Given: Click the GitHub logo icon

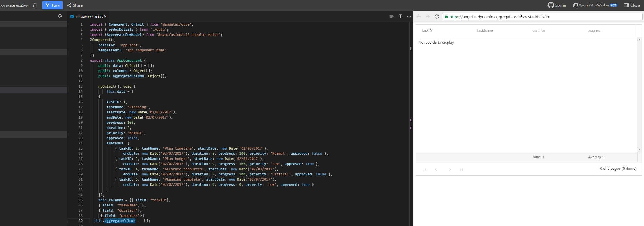Looking at the screenshot, I should tap(551, 5).
